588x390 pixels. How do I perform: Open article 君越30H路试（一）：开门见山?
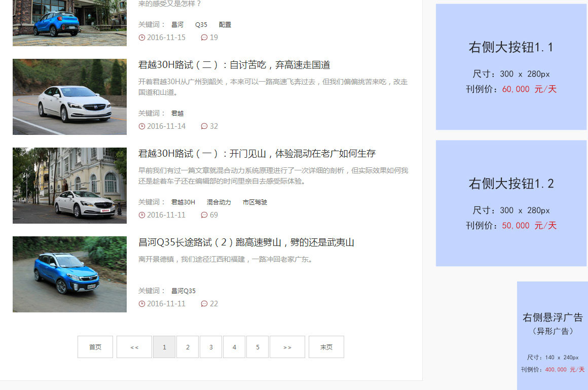(x=257, y=154)
